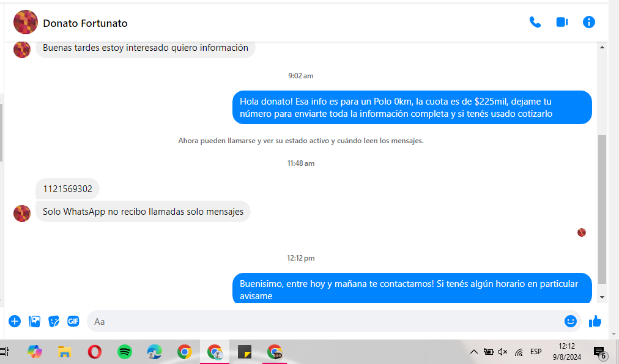Open the emoji picker in the message field
The height and width of the screenshot is (364, 619).
[570, 321]
